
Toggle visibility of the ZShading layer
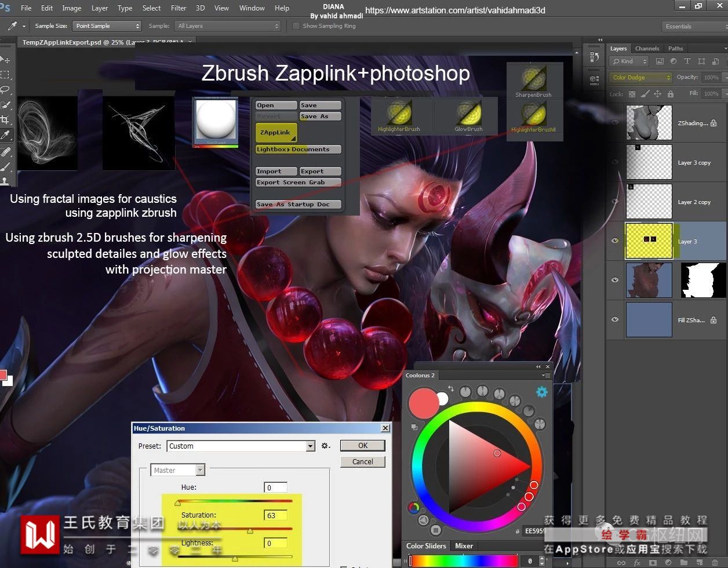coord(615,122)
